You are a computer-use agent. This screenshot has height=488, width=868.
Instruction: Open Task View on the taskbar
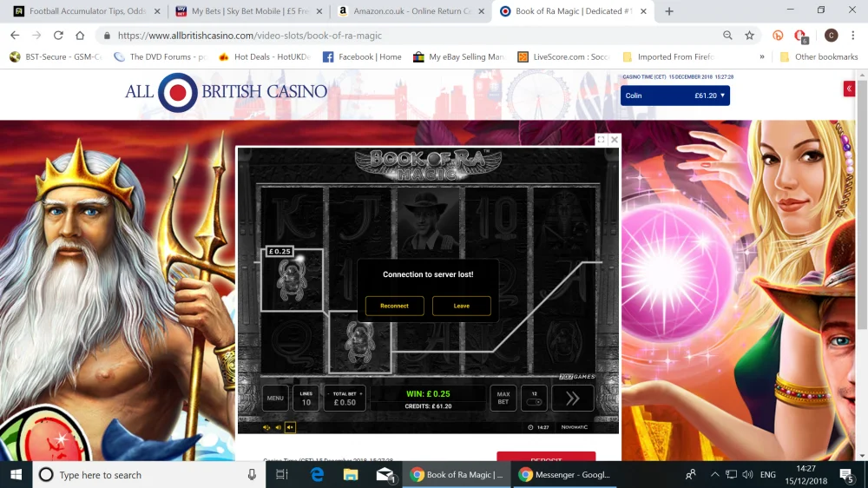(x=282, y=475)
